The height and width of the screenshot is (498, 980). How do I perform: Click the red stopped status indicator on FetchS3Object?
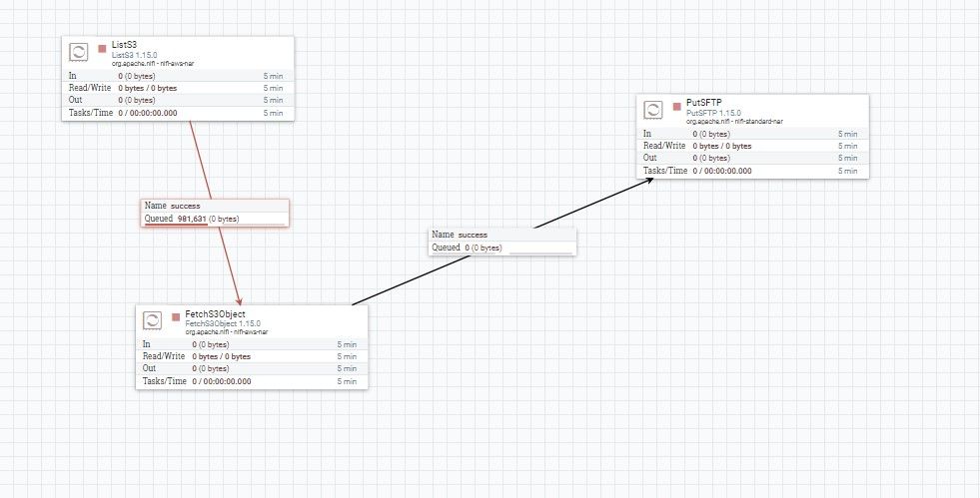[176, 317]
